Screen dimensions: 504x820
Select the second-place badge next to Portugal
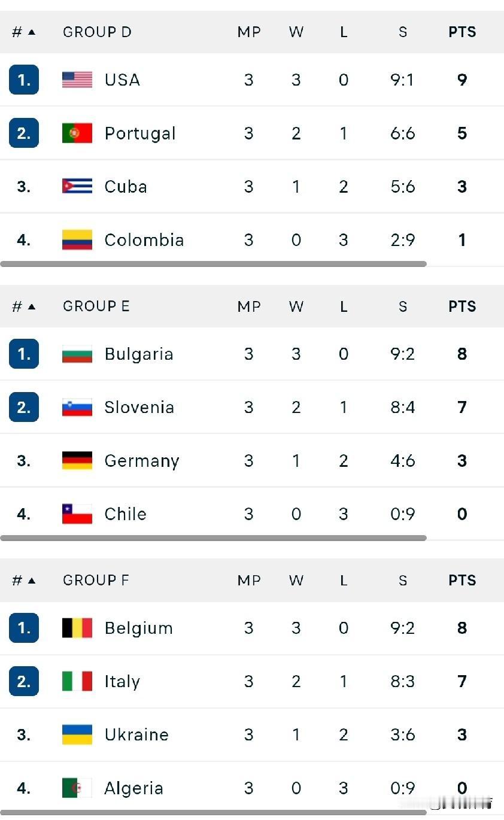pos(24,133)
